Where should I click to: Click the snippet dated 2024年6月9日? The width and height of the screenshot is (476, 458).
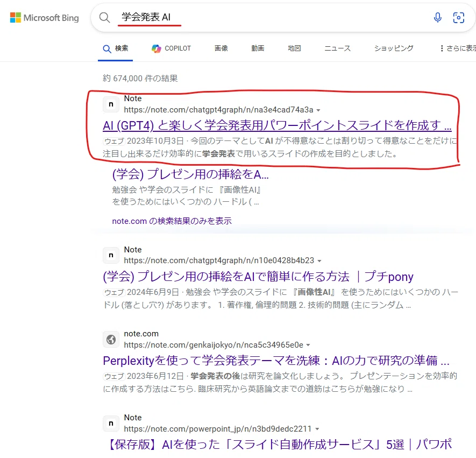(x=281, y=299)
